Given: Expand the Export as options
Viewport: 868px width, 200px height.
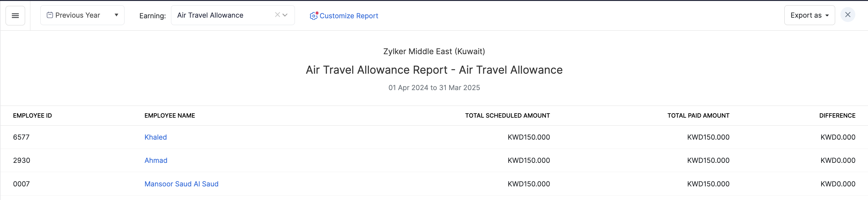Looking at the screenshot, I should [x=826, y=15].
